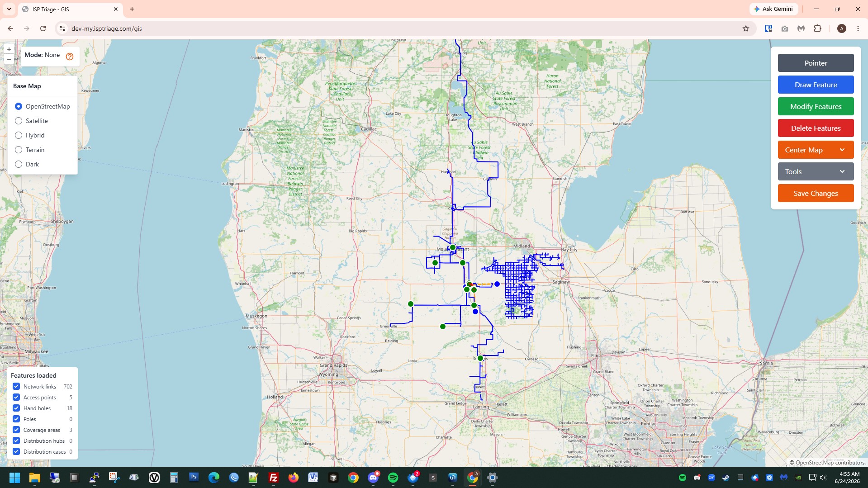The width and height of the screenshot is (868, 488).
Task: Zoom in on the map
Action: pos(9,49)
